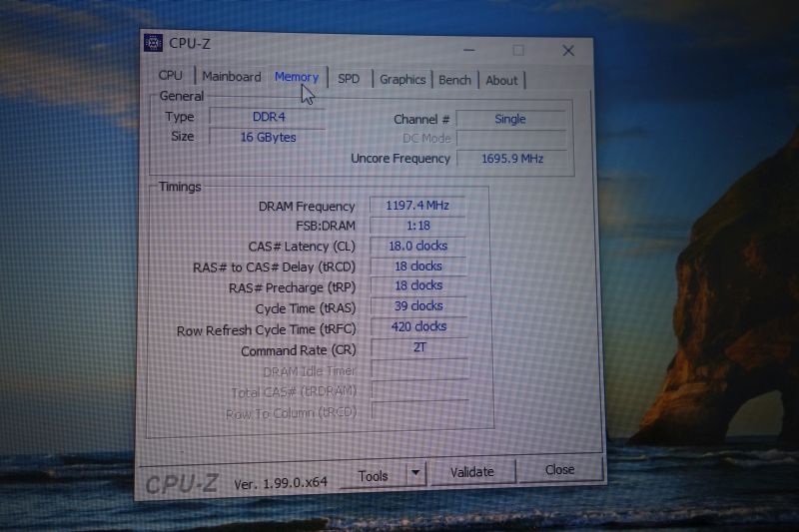This screenshot has height=532, width=799.
Task: Select DRAM Frequency value 1197.4 MHz
Action: [x=417, y=206]
